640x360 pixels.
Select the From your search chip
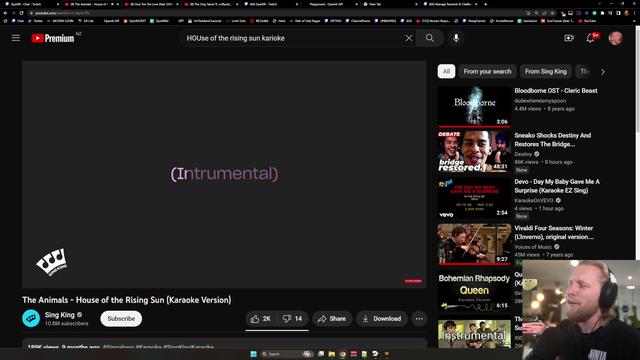(487, 71)
